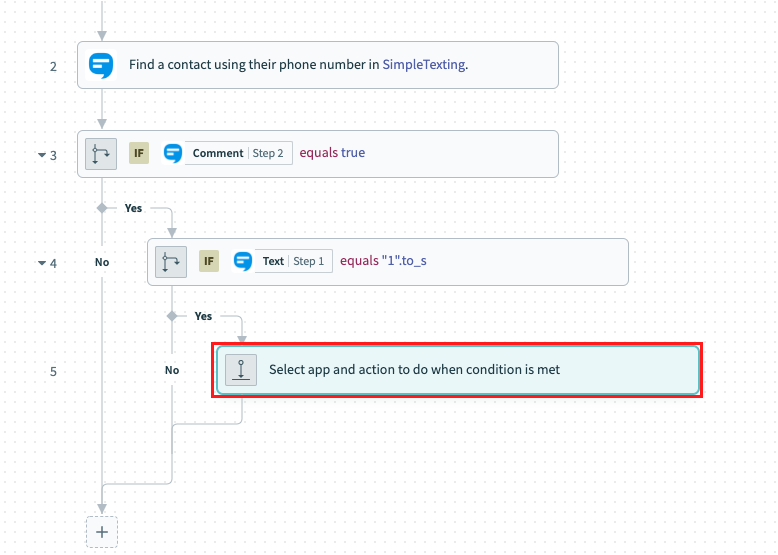Click the branch condition icon in step 3
The width and height of the screenshot is (778, 555).
101,154
